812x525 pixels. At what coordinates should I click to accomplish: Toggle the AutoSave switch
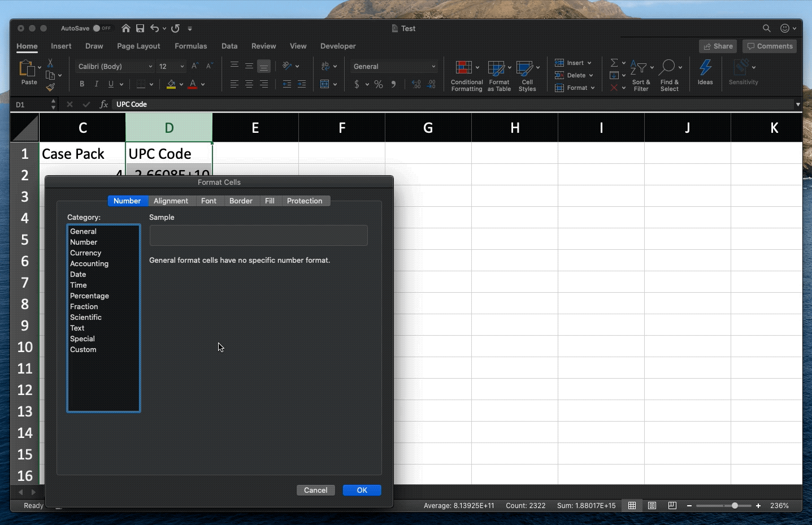(x=102, y=28)
